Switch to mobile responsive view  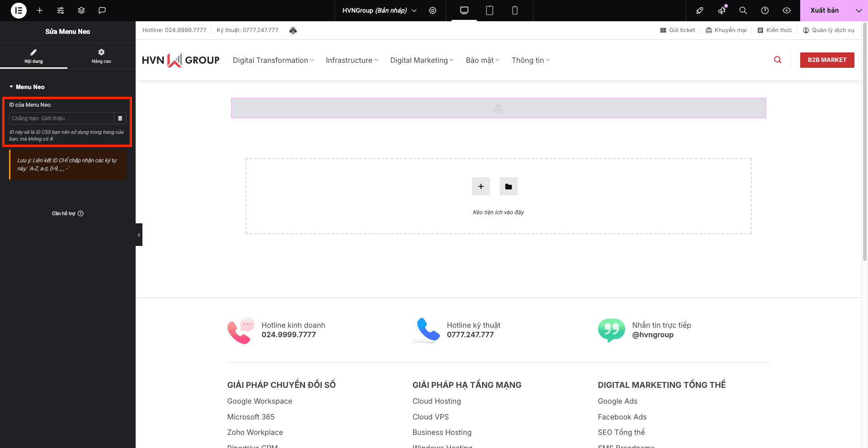pyautogui.click(x=515, y=10)
